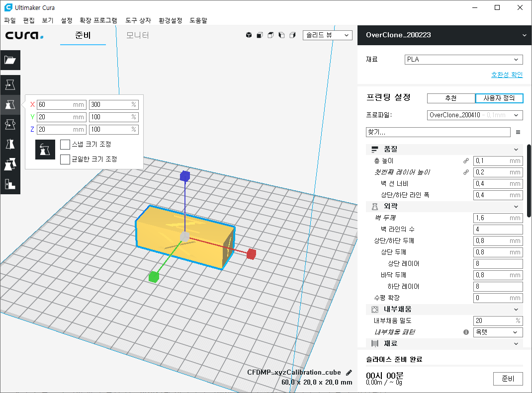Open the 도구 상자 menu
Screen dimensions: 532x393
(x=138, y=20)
